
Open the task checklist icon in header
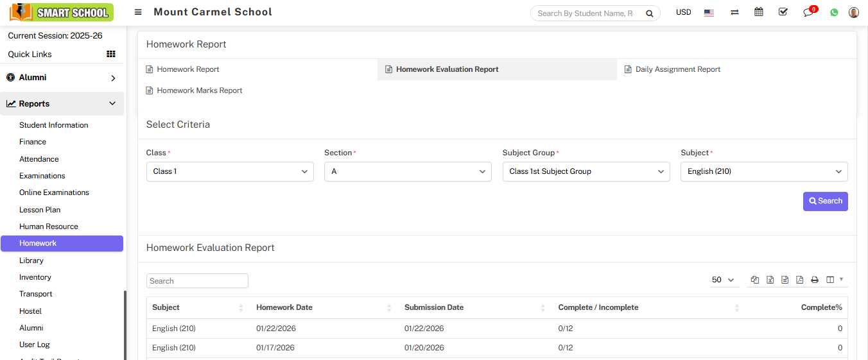point(783,12)
